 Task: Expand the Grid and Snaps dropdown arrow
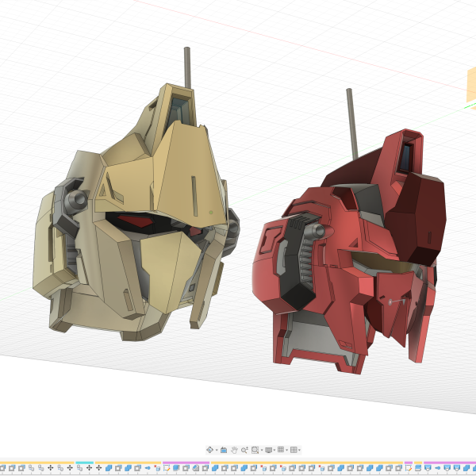pyautogui.click(x=287, y=450)
